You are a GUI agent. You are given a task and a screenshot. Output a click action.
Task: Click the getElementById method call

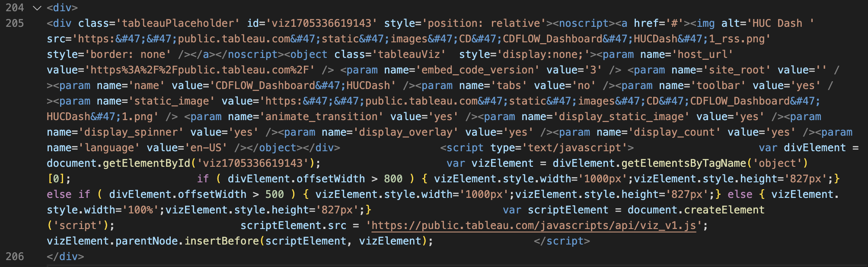click(147, 163)
